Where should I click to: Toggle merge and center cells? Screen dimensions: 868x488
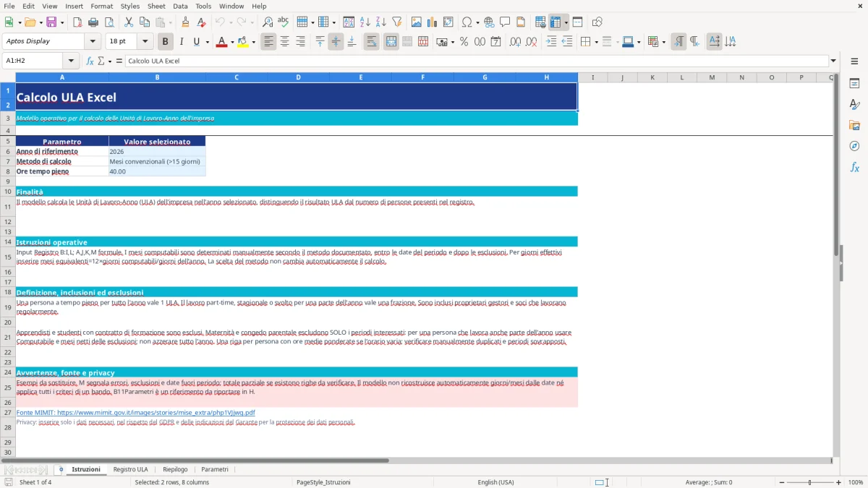point(391,42)
